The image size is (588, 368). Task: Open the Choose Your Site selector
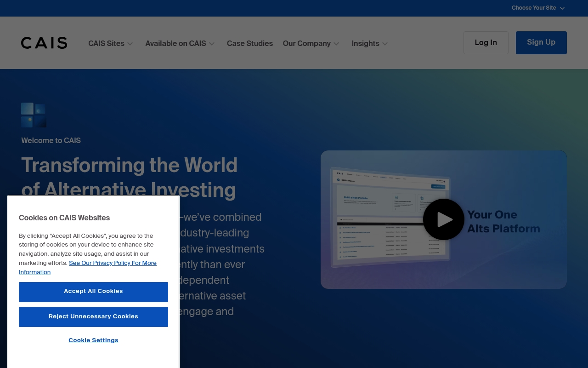(x=538, y=8)
